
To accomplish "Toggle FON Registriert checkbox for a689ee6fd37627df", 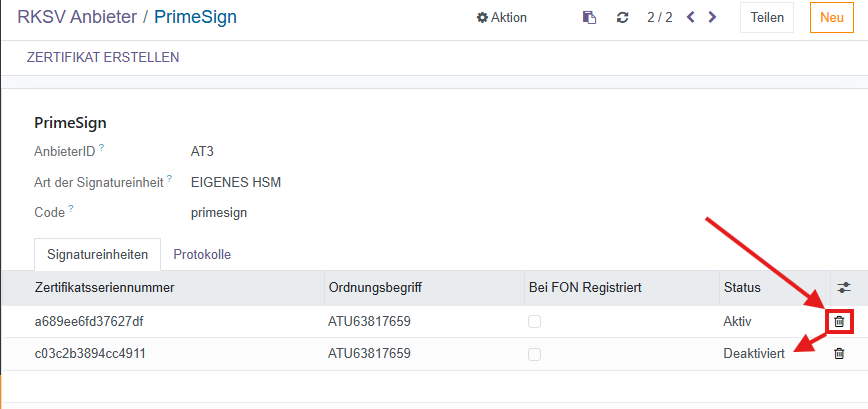I will click(535, 321).
